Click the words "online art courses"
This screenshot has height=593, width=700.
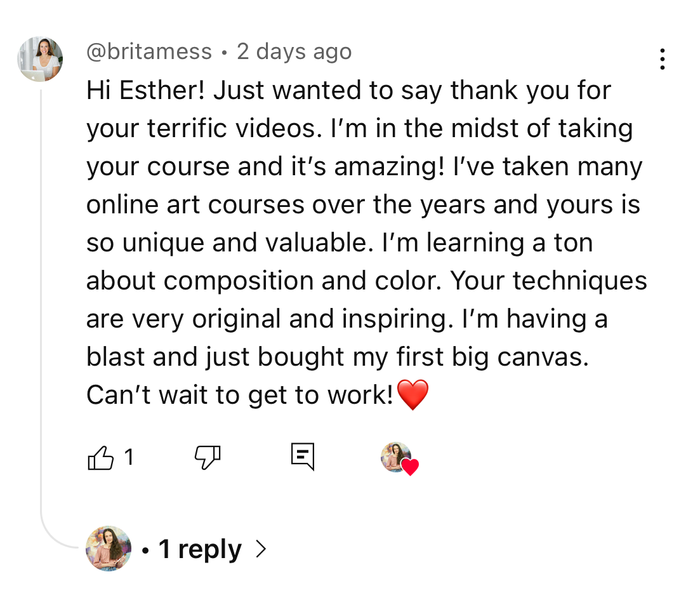(x=195, y=204)
